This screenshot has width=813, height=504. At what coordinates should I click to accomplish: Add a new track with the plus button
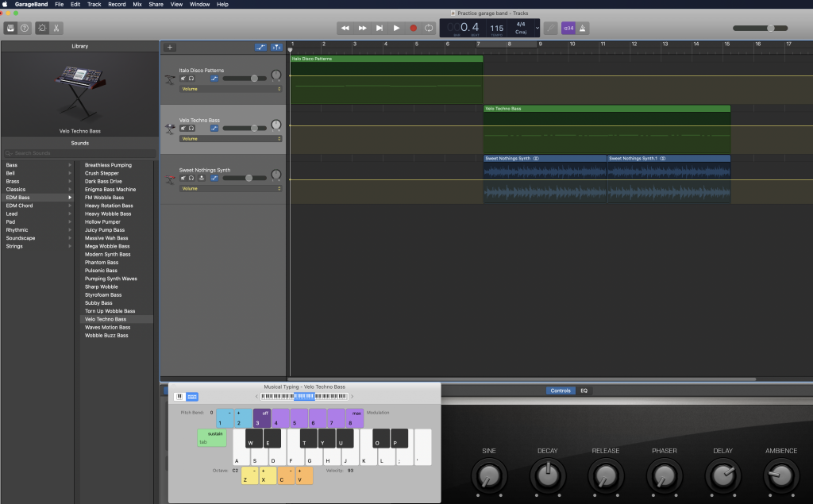[x=170, y=47]
